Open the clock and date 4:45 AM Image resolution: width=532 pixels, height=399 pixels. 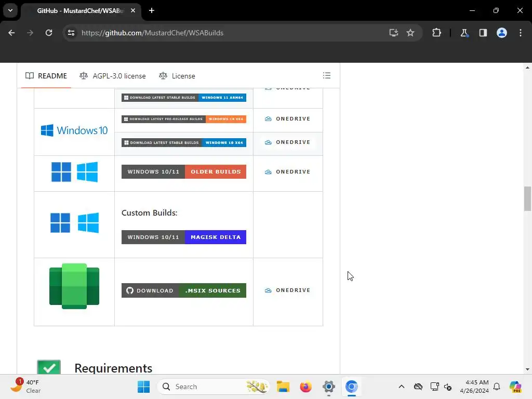474,387
